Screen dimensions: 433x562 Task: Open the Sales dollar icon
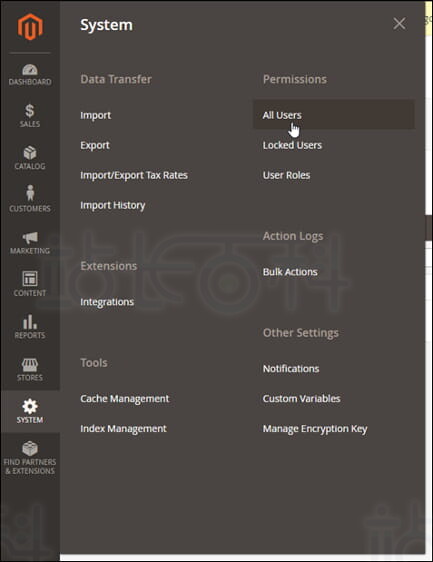click(x=30, y=111)
